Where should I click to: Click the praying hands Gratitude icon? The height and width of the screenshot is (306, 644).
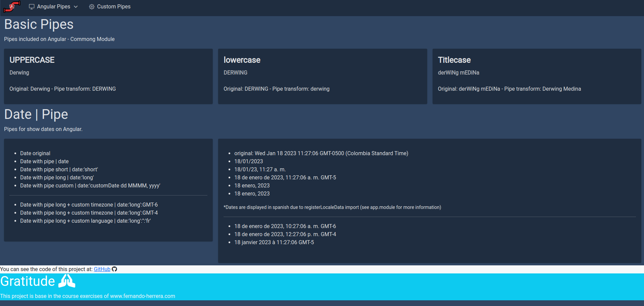pyautogui.click(x=67, y=281)
